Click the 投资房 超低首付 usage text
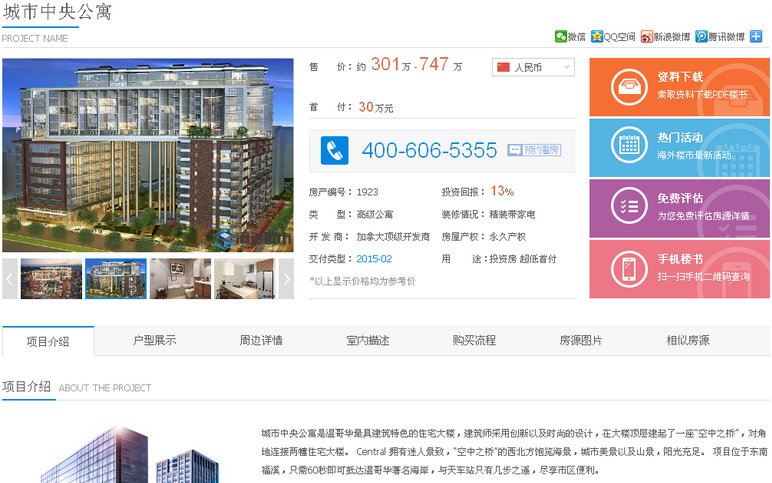 pos(523,259)
